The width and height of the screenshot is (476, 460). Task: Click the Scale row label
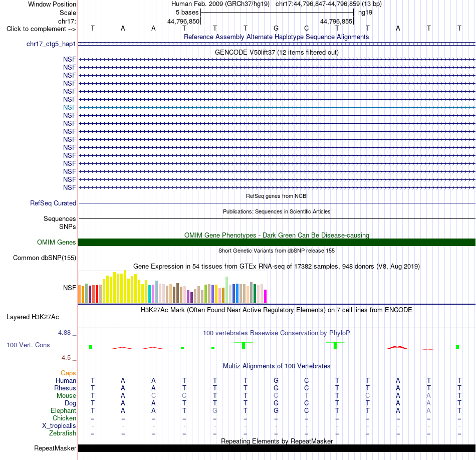68,13
